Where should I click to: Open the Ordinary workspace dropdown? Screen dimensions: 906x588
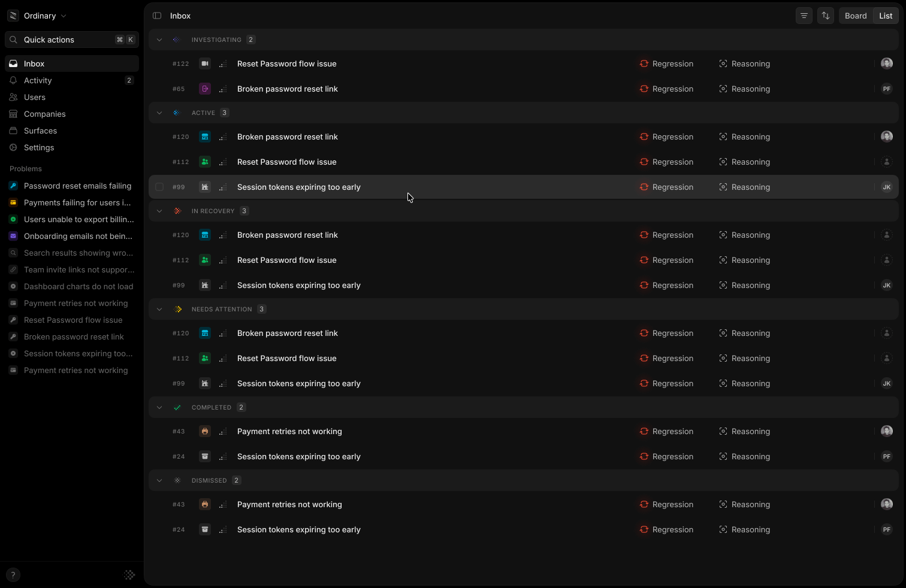(37, 16)
